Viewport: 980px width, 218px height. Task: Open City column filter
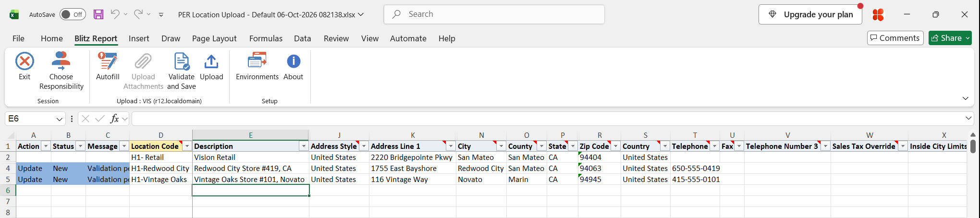click(501, 146)
